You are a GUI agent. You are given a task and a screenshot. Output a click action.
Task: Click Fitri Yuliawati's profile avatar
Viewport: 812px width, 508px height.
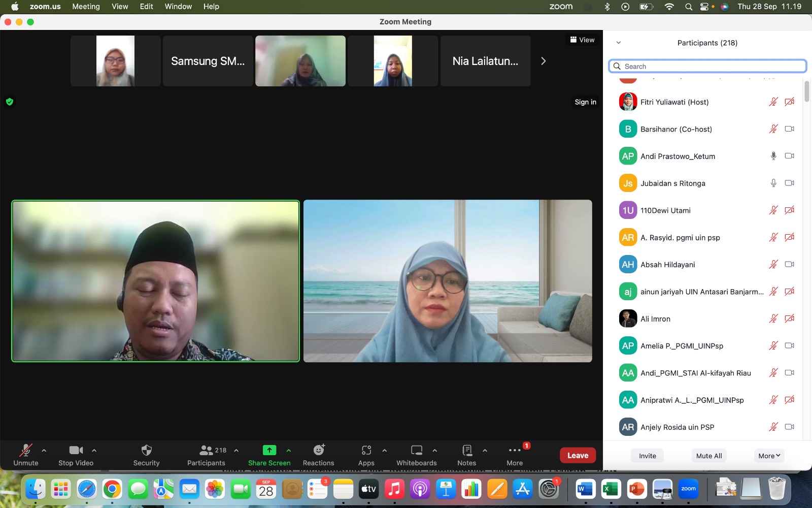click(628, 102)
